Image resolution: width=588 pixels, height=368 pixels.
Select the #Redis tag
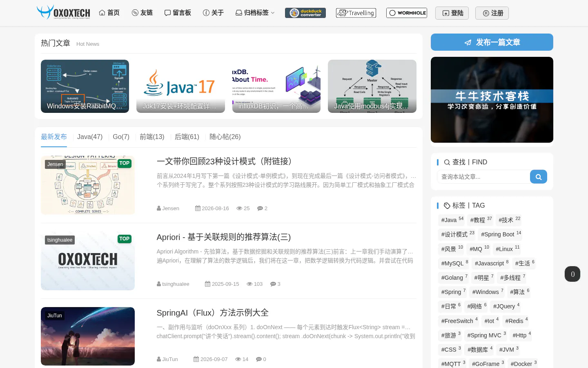(516, 321)
